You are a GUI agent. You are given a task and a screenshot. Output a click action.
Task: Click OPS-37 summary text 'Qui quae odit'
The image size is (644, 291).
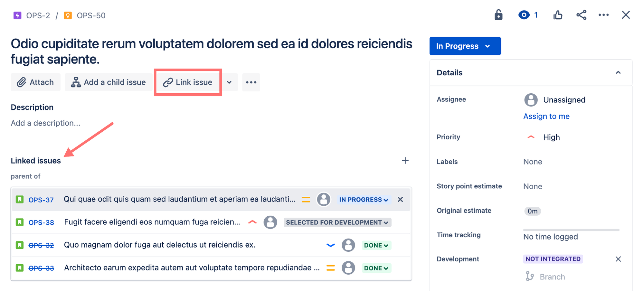point(180,199)
